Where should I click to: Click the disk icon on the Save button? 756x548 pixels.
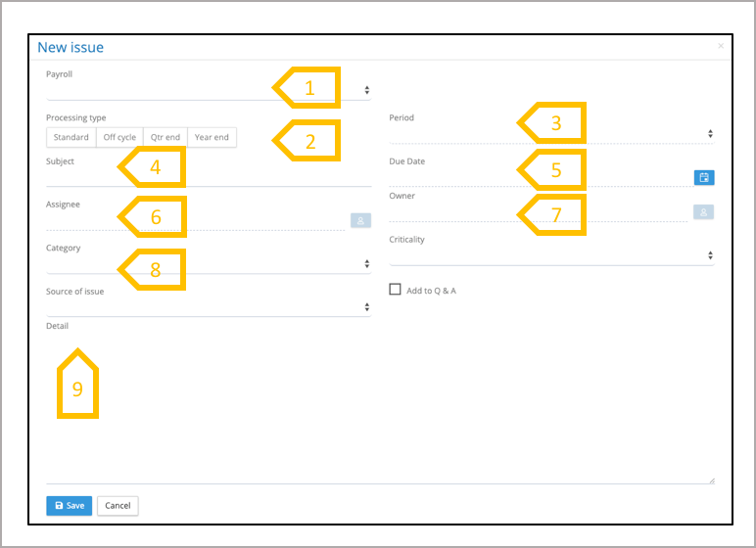click(59, 506)
